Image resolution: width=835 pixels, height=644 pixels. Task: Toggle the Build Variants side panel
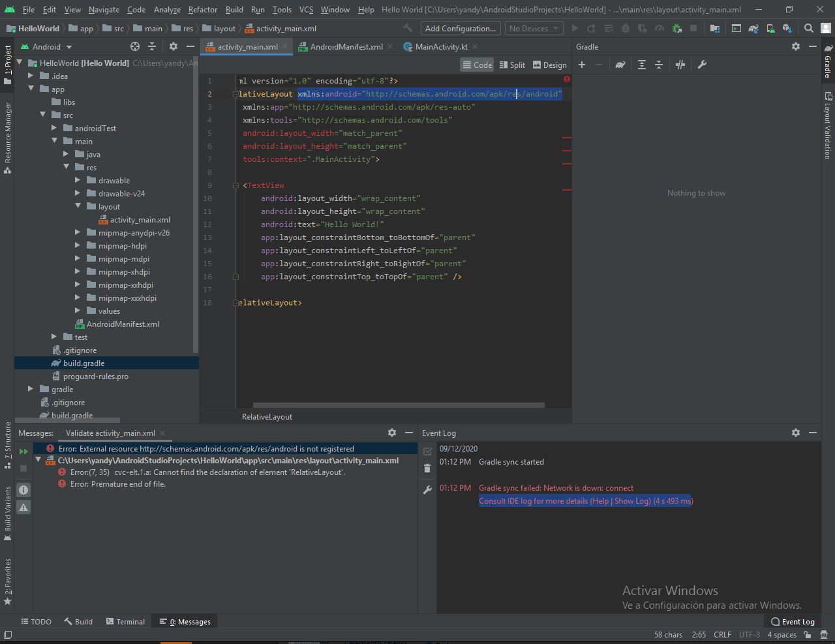(8, 514)
